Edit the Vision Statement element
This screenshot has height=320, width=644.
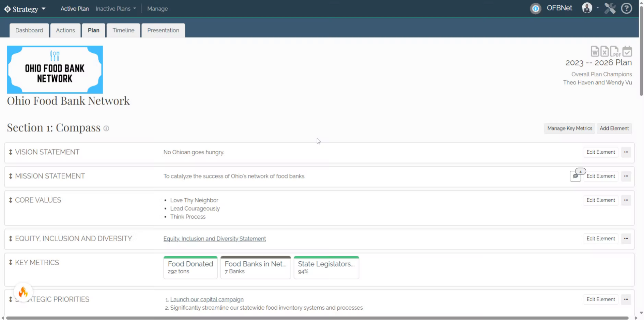coord(601,152)
